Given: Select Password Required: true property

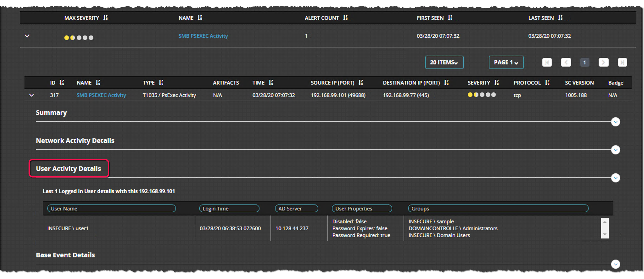Looking at the screenshot, I should pos(361,235).
